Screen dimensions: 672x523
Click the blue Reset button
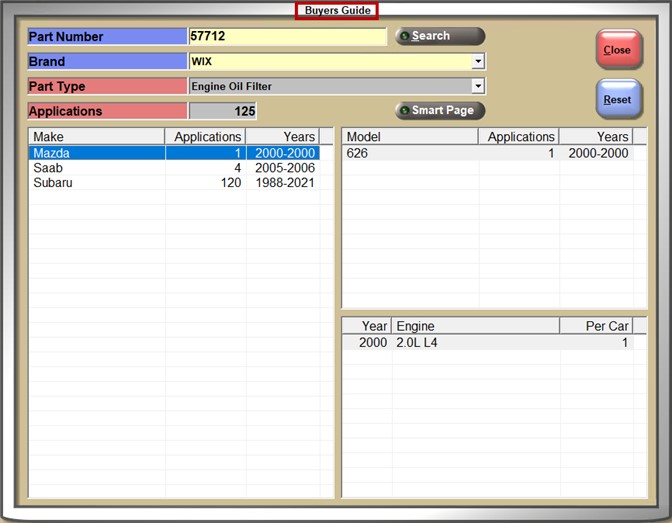[x=617, y=100]
